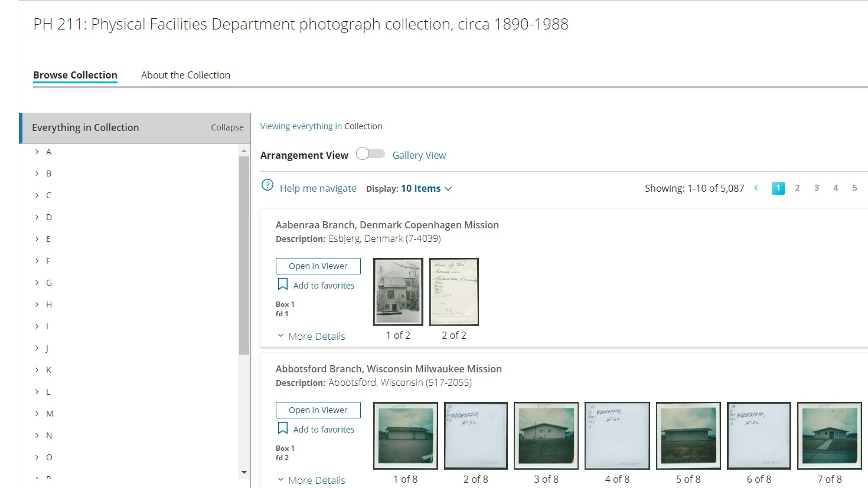868x488 pixels.
Task: Click page 2 of the results pagination
Action: pyautogui.click(x=797, y=187)
